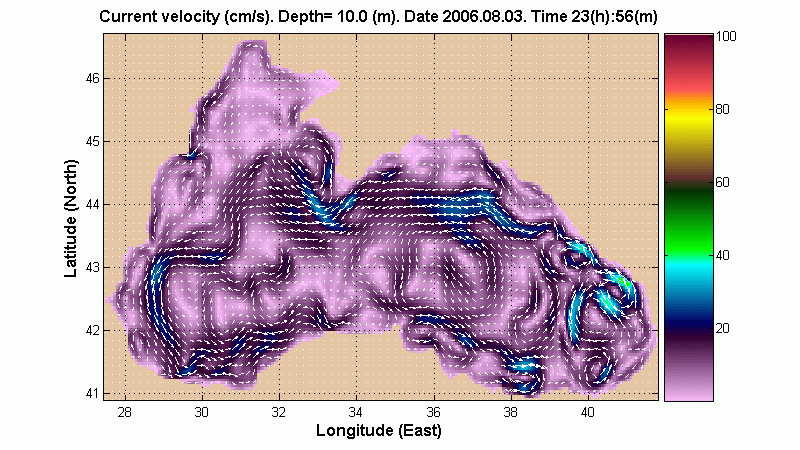Click the latitude tick label 43
800x450 pixels.
point(93,267)
